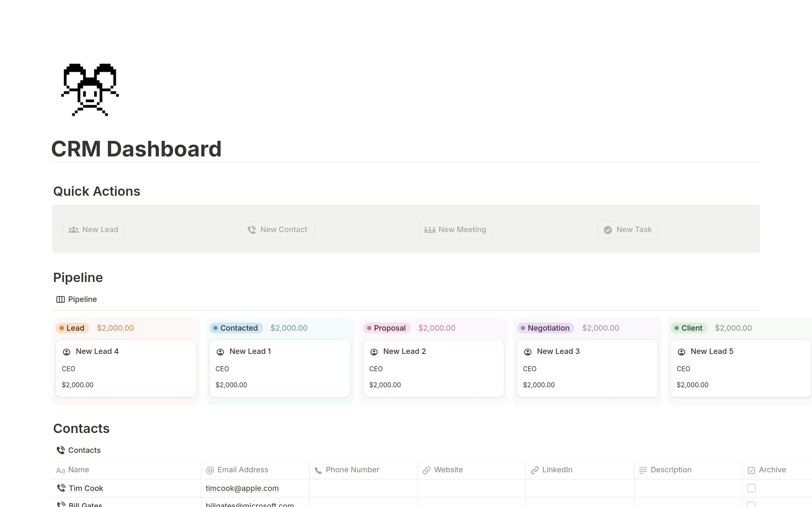Click the CRM Dashboard page title

click(x=136, y=149)
